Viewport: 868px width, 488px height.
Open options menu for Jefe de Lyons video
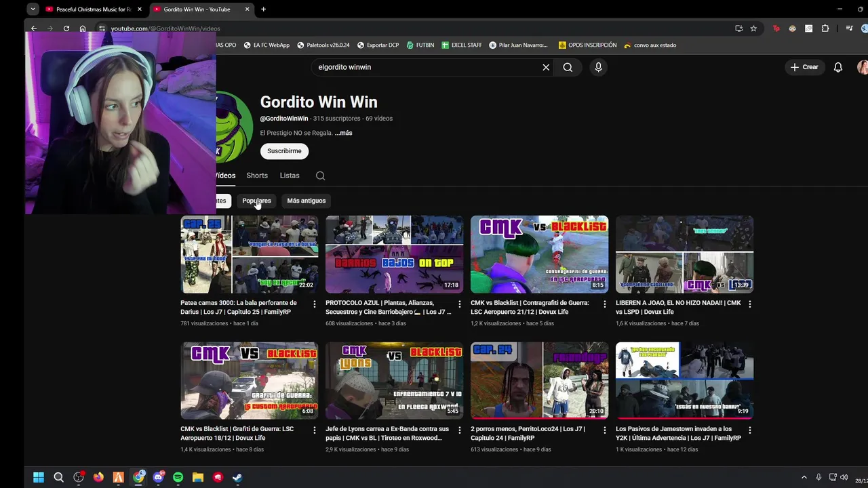(x=459, y=430)
